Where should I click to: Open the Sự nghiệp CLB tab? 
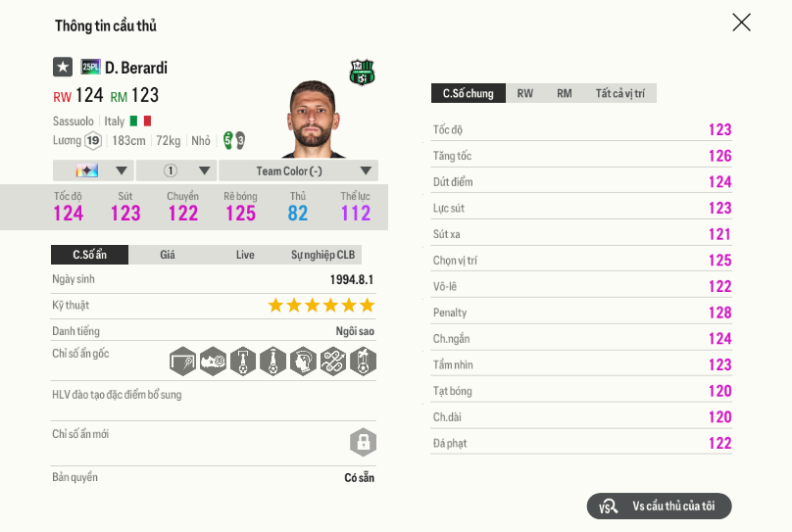point(322,255)
